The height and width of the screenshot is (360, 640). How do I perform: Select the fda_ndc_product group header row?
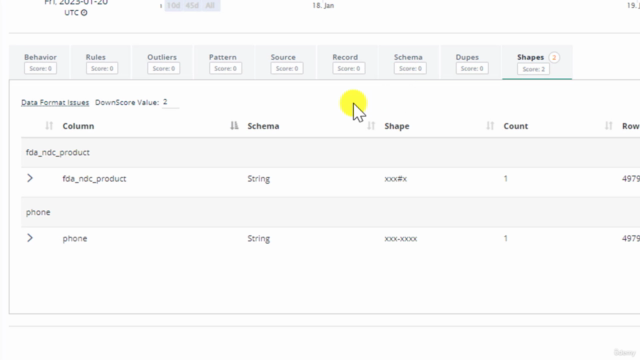coord(330,152)
